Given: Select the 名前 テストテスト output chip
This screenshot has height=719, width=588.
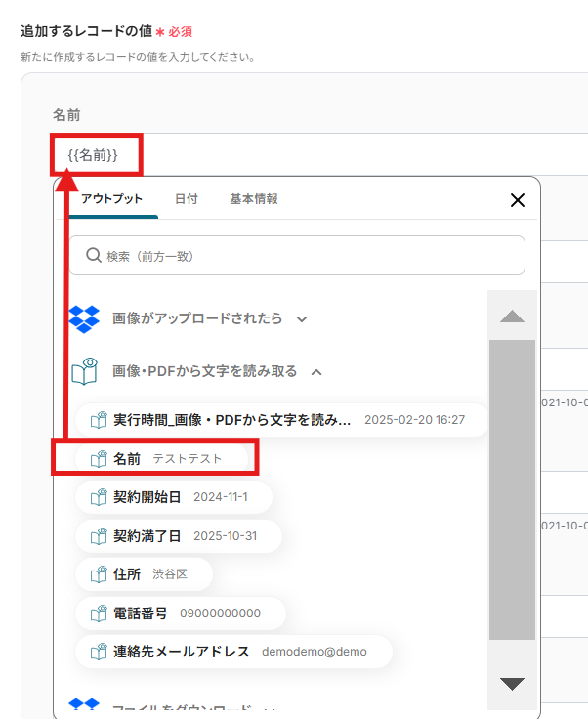Looking at the screenshot, I should (x=162, y=458).
